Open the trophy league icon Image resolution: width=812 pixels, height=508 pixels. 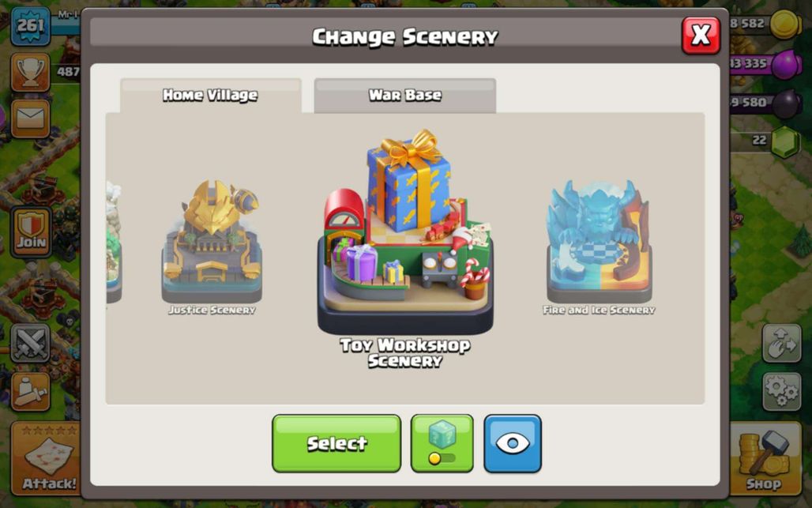[31, 73]
